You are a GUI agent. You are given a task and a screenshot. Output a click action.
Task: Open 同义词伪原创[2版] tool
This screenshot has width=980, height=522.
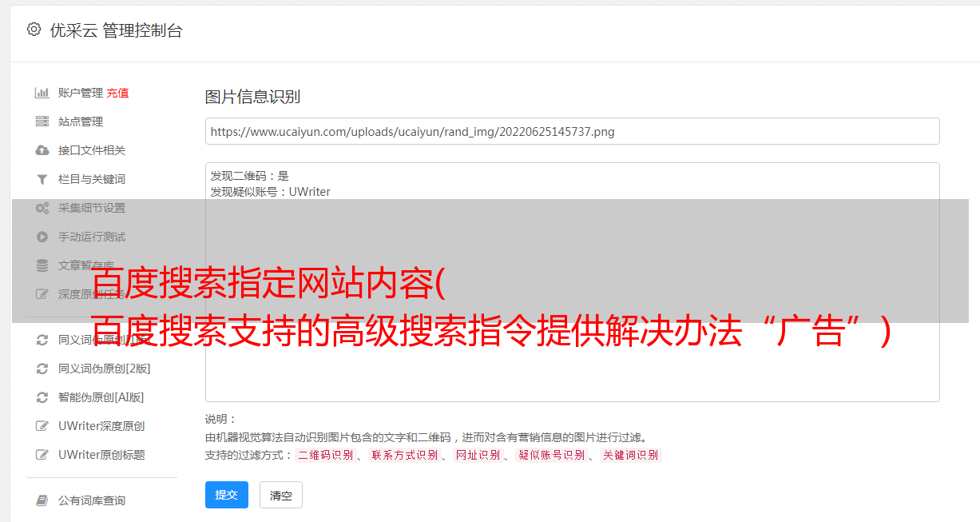(105, 369)
